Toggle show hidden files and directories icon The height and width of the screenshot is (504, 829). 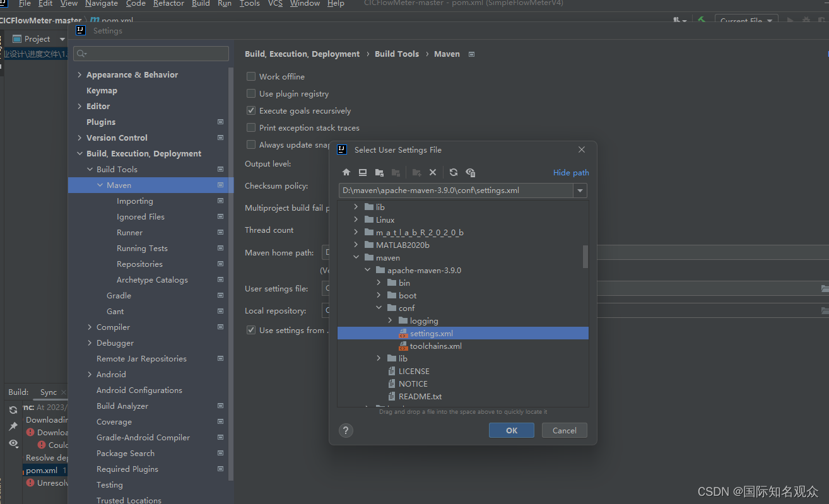[471, 172]
